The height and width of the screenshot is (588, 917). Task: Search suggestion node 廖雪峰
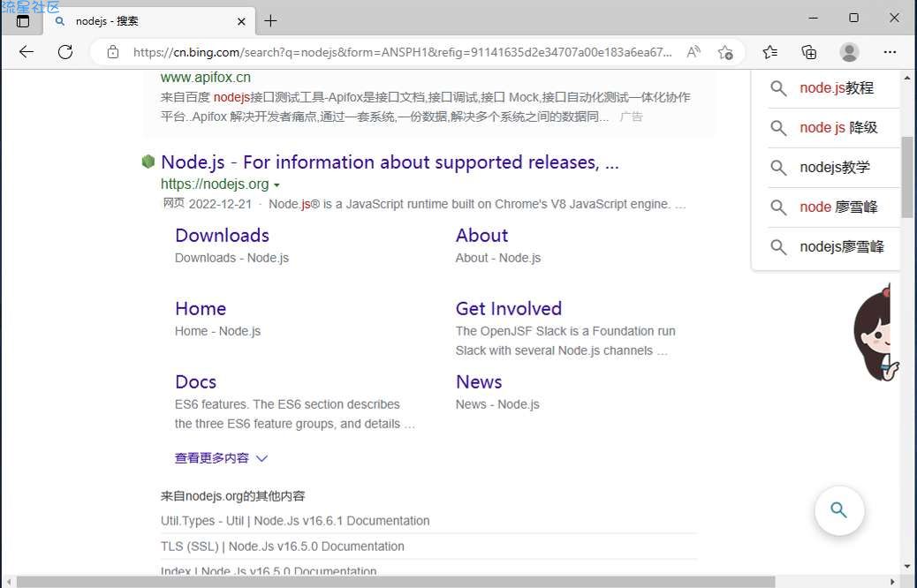838,207
